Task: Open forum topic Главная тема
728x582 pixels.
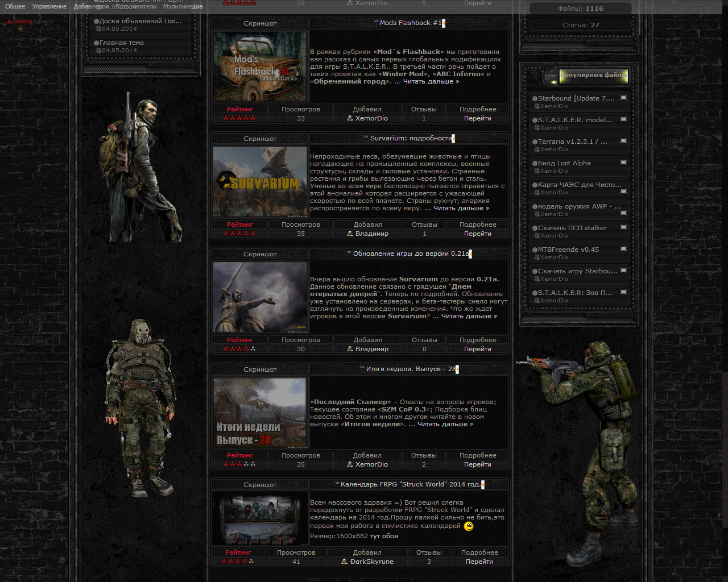Action: (x=122, y=43)
